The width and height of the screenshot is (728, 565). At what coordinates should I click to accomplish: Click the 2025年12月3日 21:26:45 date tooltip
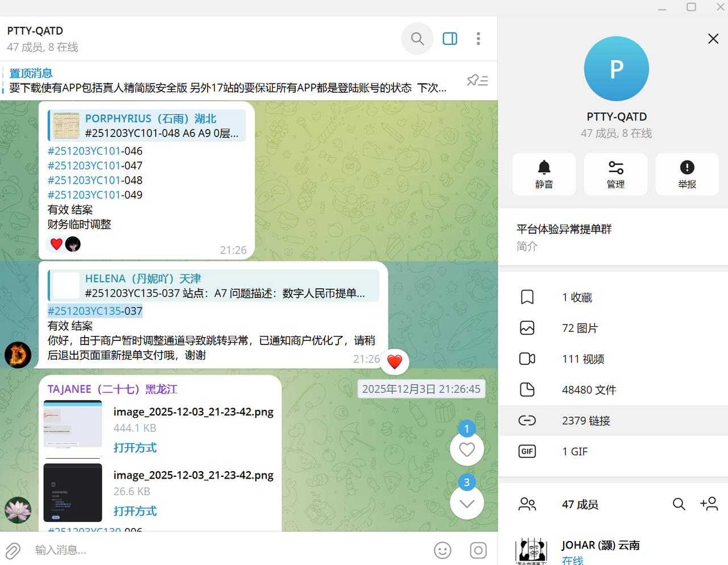tap(421, 389)
